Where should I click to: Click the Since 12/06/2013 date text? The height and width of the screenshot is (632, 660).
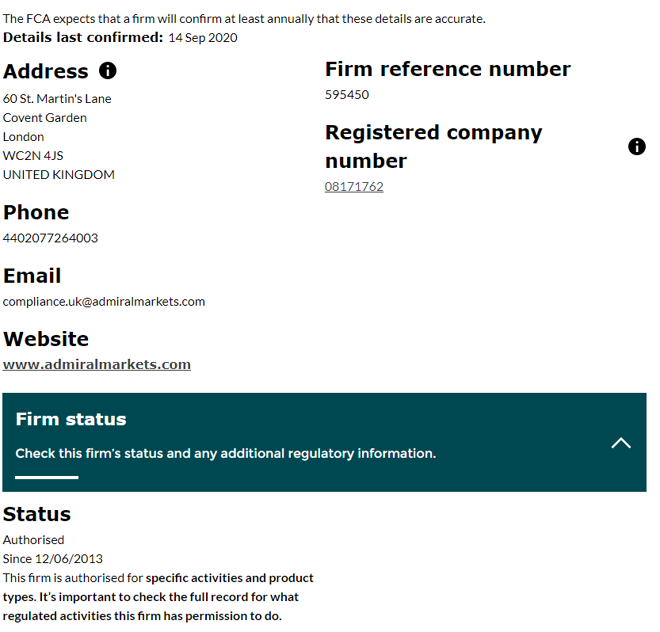point(53,559)
